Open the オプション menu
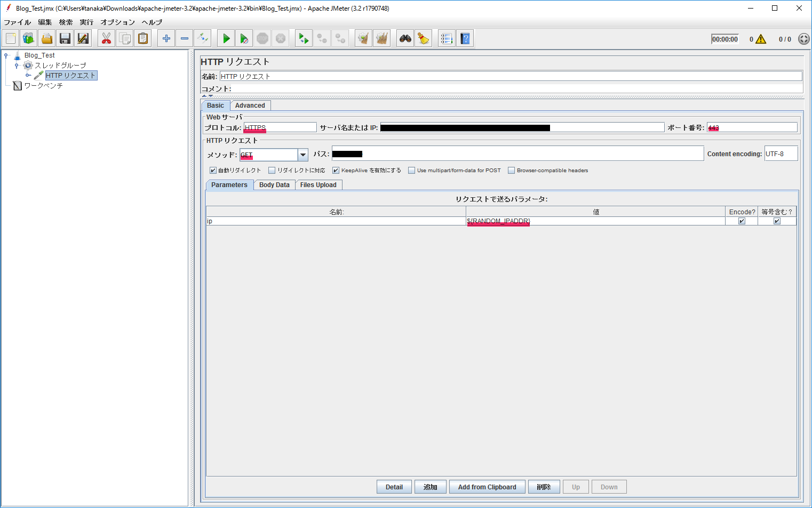Image resolution: width=812 pixels, height=508 pixels. pos(118,22)
